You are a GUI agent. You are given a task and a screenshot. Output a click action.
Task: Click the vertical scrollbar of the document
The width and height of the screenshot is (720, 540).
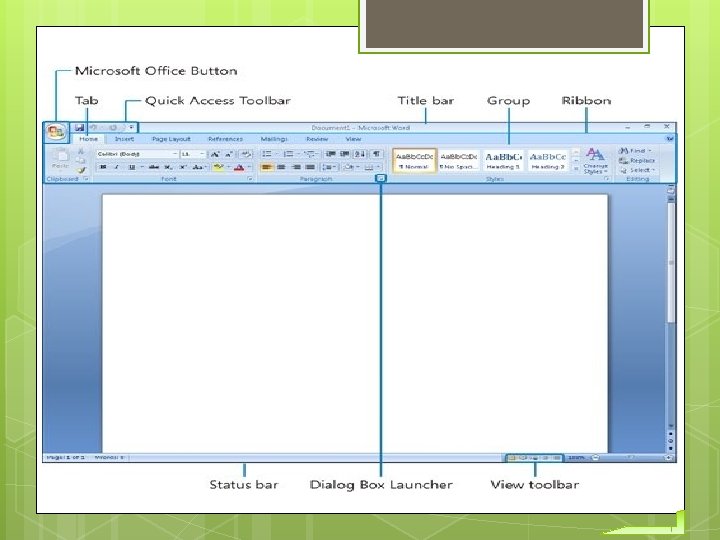point(671,262)
